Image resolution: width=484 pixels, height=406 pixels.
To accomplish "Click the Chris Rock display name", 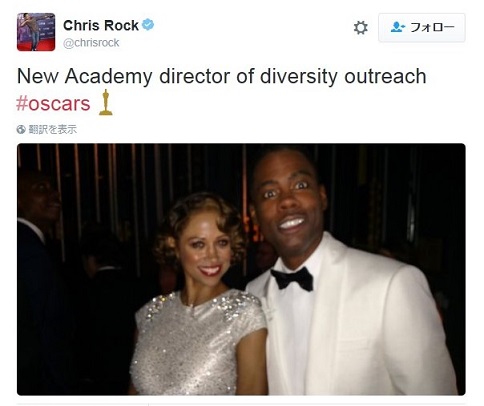I will tap(101, 25).
